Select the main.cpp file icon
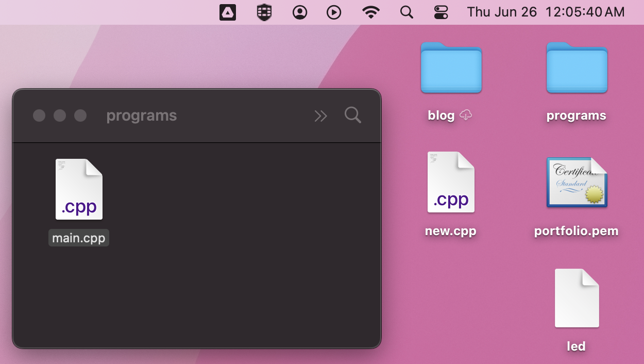The width and height of the screenshot is (644, 364). (79, 189)
